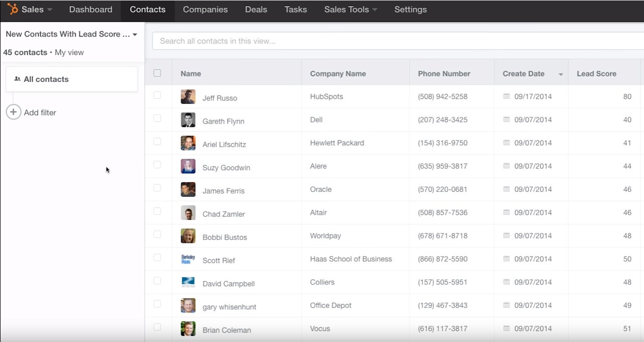Click Suzy Goodwin's avatar picture
Image resolution: width=644 pixels, height=342 pixels.
click(188, 166)
